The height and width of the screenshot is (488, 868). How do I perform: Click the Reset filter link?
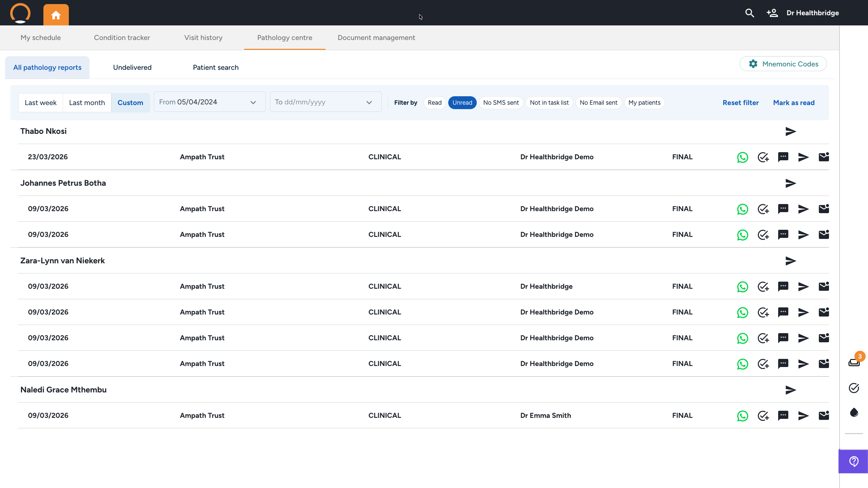click(x=741, y=103)
